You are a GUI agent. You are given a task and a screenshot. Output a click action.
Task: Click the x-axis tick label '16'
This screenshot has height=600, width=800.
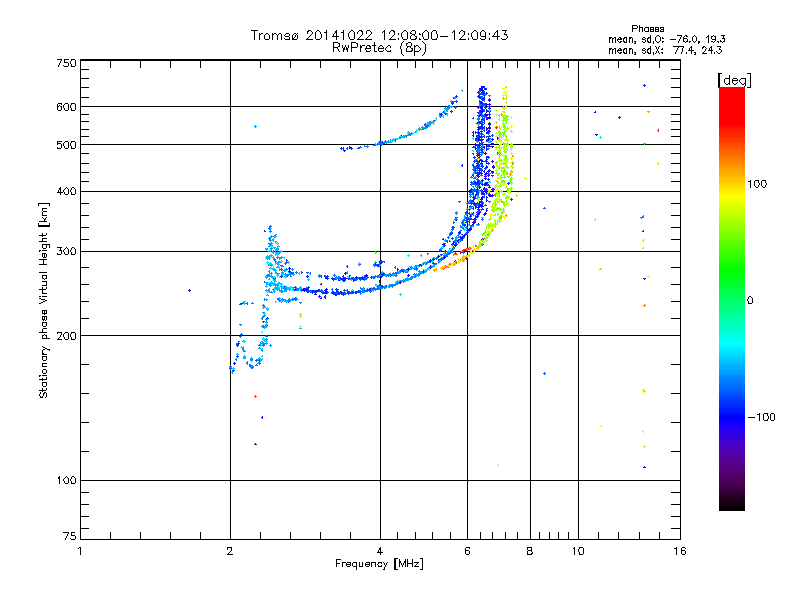tap(680, 551)
